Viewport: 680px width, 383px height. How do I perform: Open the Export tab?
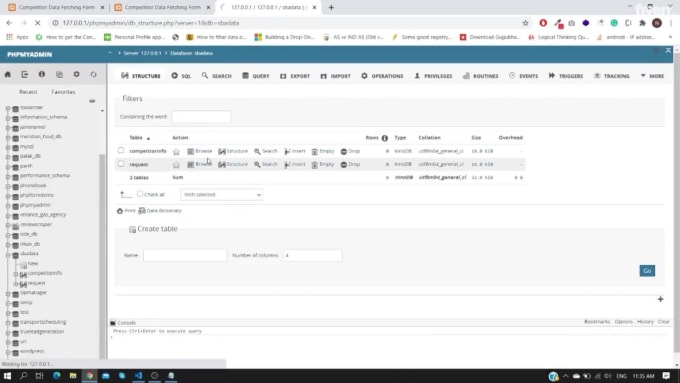point(295,76)
